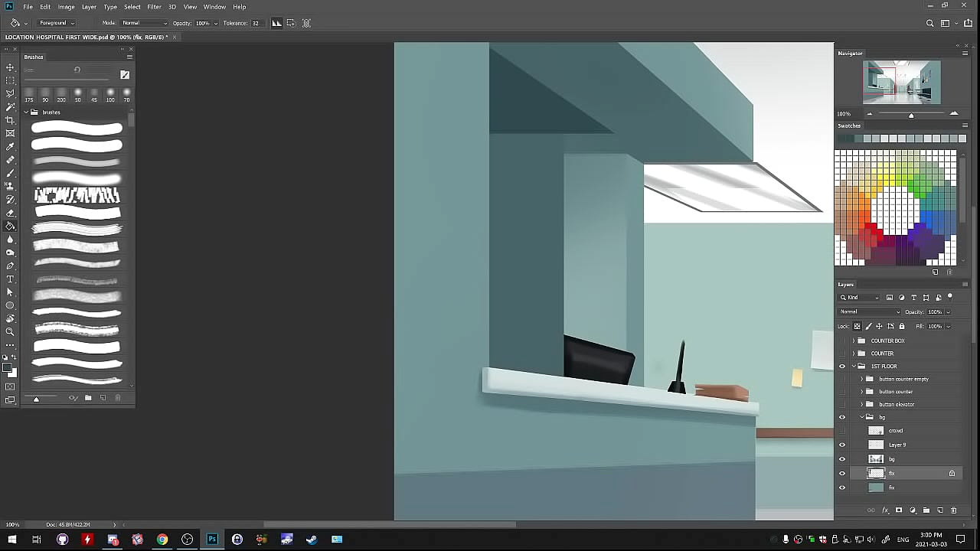
Task: Click the foreground color swatch
Action: click(x=8, y=368)
